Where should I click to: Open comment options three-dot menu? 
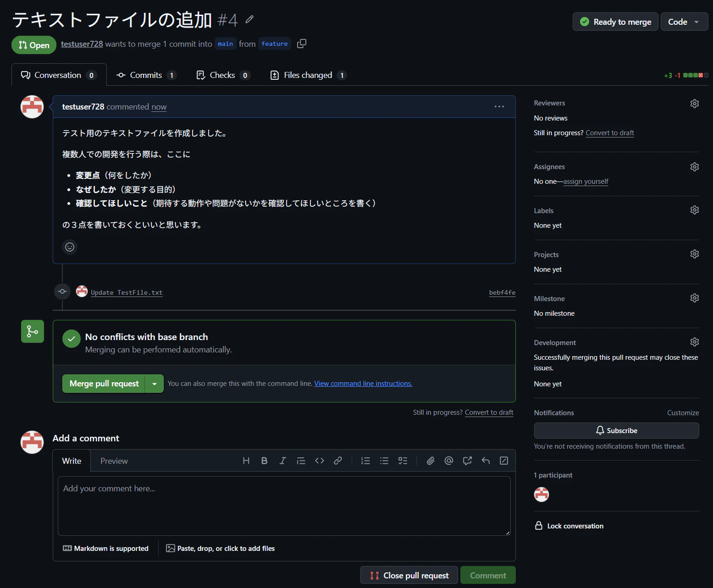click(x=499, y=107)
